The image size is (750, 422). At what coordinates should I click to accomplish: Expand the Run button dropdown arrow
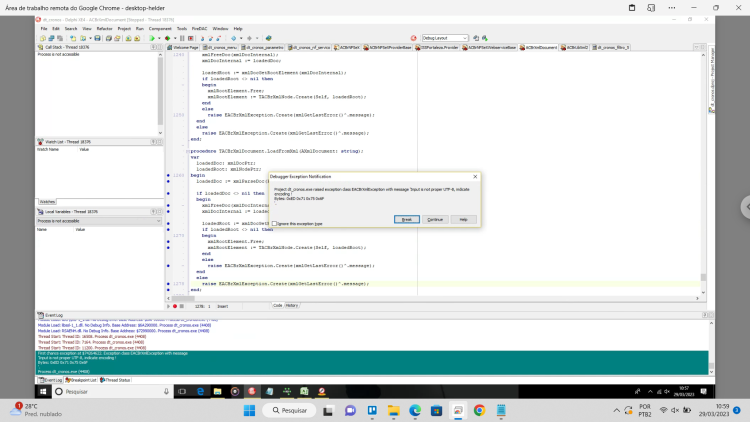[x=159, y=38]
